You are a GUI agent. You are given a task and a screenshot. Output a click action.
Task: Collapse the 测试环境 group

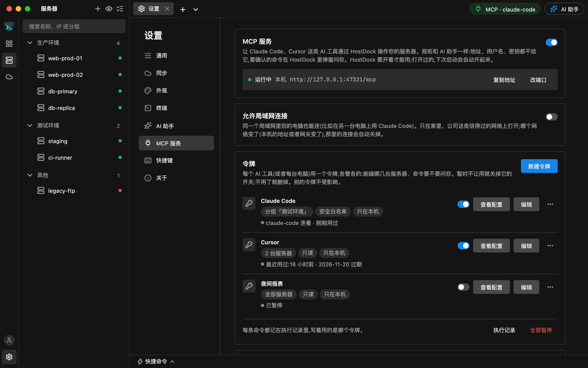point(30,125)
